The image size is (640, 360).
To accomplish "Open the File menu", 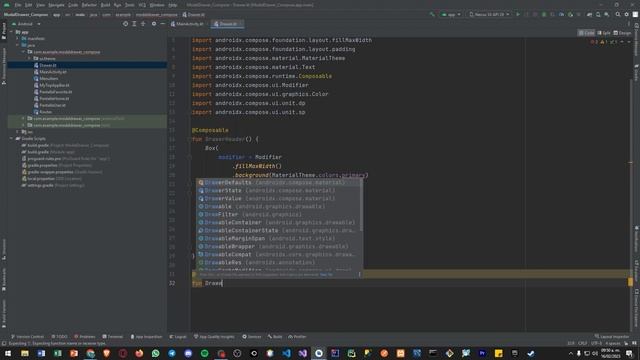I will pyautogui.click(x=18, y=5).
